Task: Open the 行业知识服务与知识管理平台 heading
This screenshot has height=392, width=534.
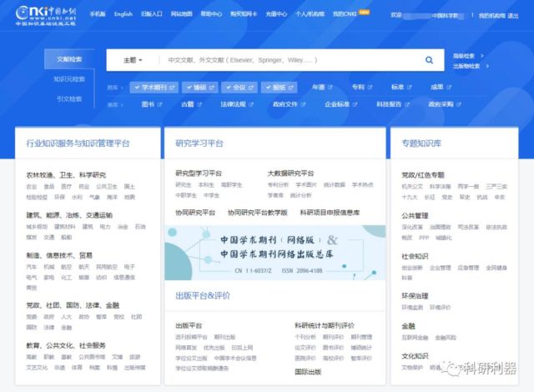Action: click(78, 143)
